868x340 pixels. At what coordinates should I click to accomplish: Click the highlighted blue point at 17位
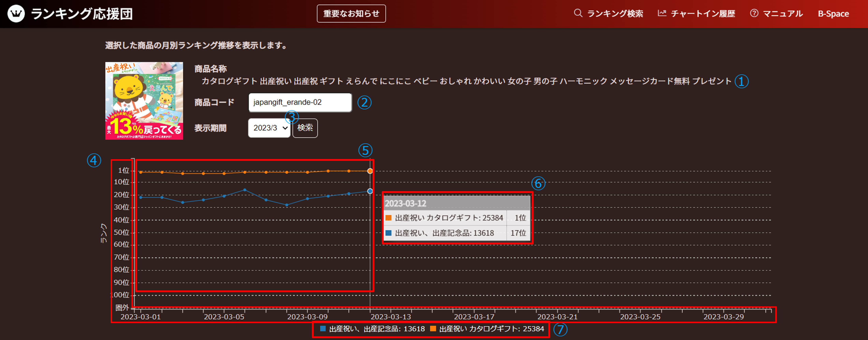click(370, 191)
